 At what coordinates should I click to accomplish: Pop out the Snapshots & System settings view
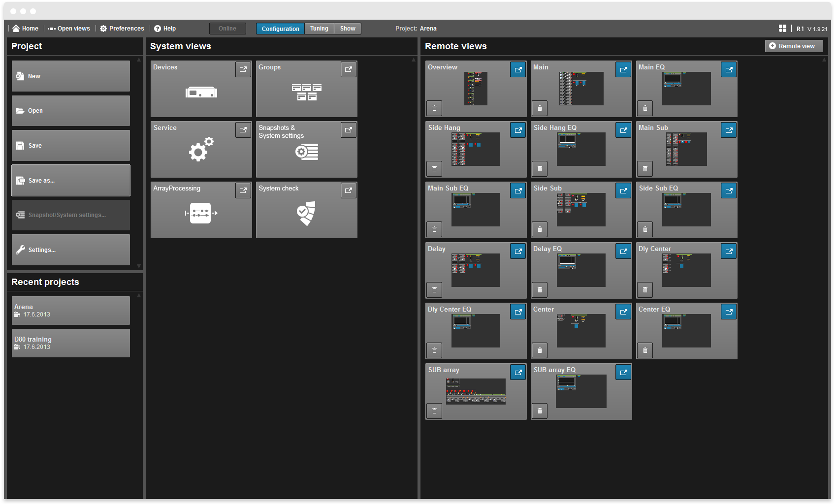349,130
